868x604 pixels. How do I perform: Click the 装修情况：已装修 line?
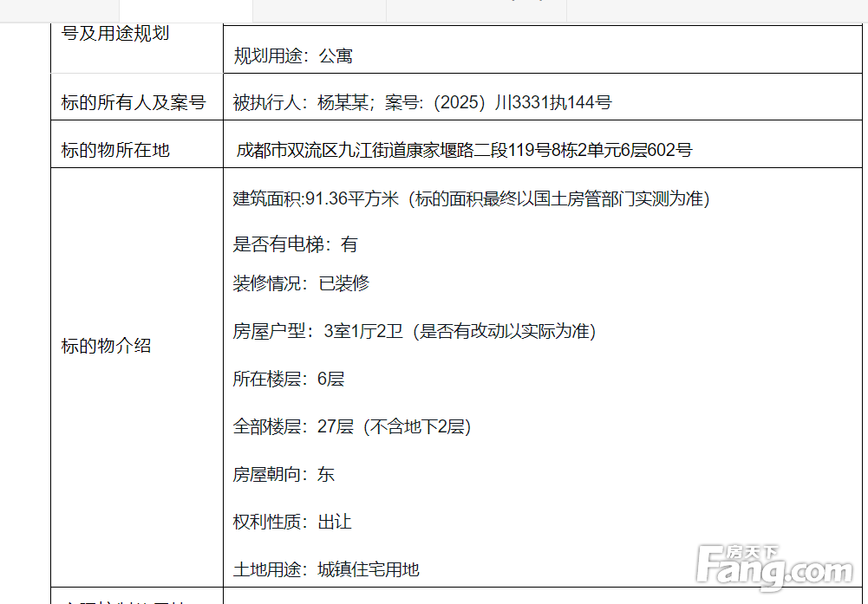pos(301,283)
